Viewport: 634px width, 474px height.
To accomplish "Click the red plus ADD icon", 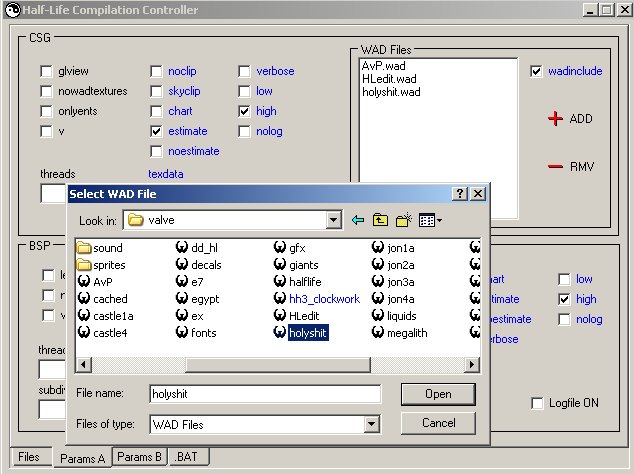I will point(555,119).
